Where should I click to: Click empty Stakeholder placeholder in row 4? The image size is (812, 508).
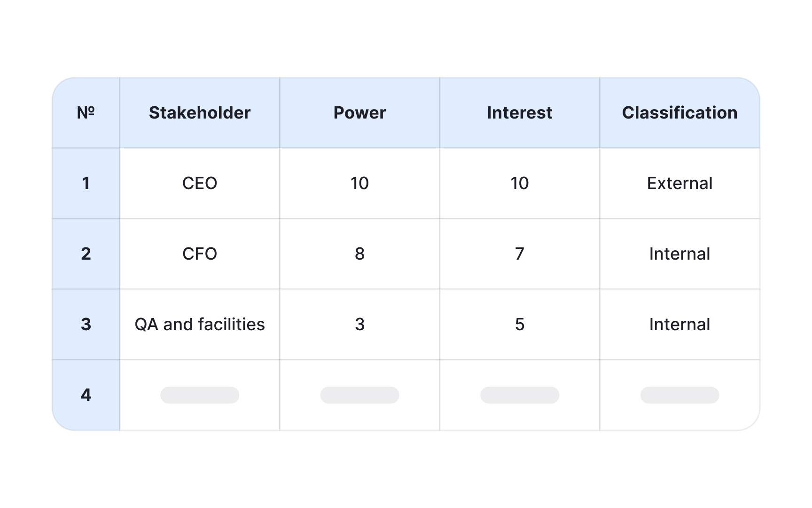[x=200, y=395]
